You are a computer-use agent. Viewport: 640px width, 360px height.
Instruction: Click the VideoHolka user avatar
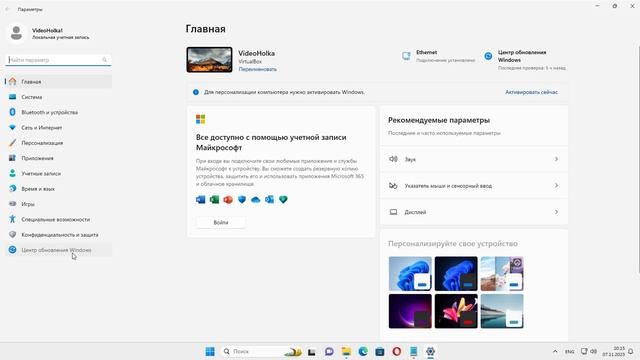point(16,33)
